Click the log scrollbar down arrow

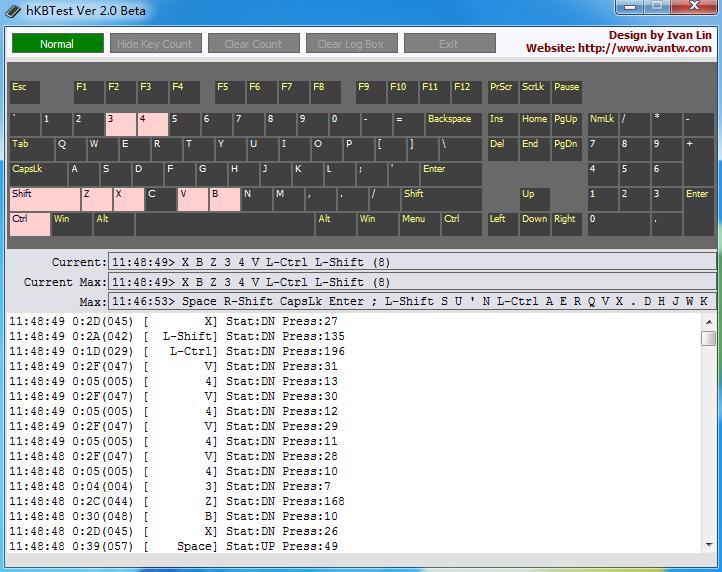point(709,545)
